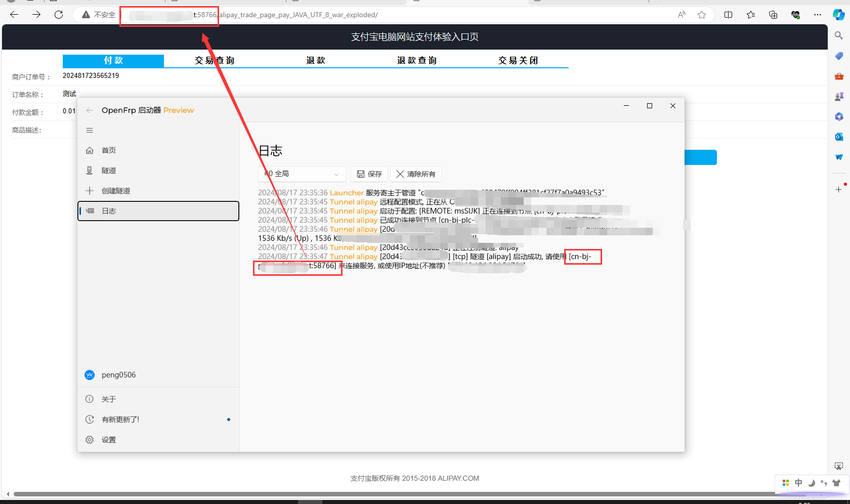Open 创建隧道 in OpenFrp sidebar
This screenshot has height=504, width=850.
[158, 191]
